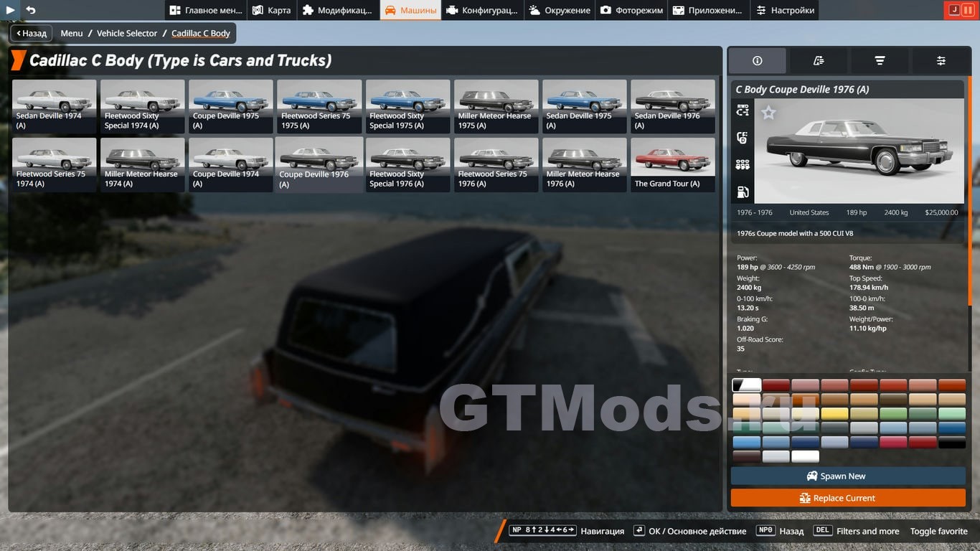980x551 pixels.
Task: Select Coupe Deville 1974 (A) thumbnail
Action: 231,164
